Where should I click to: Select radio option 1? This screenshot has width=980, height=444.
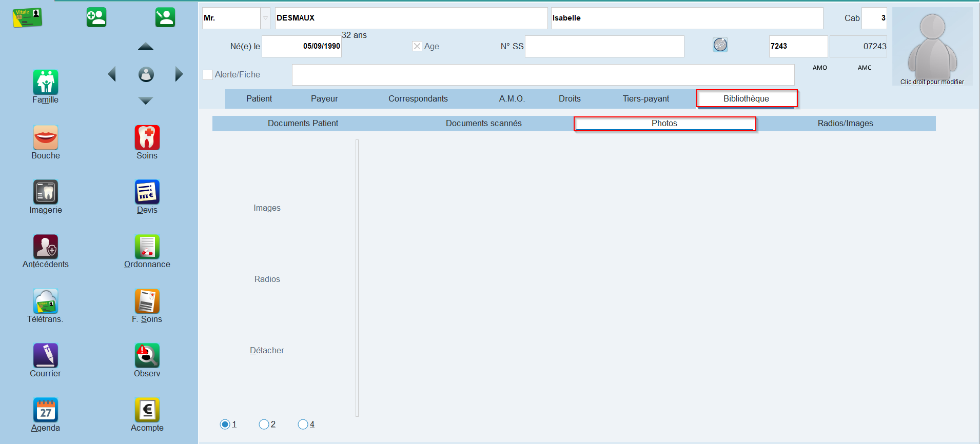pos(225,425)
